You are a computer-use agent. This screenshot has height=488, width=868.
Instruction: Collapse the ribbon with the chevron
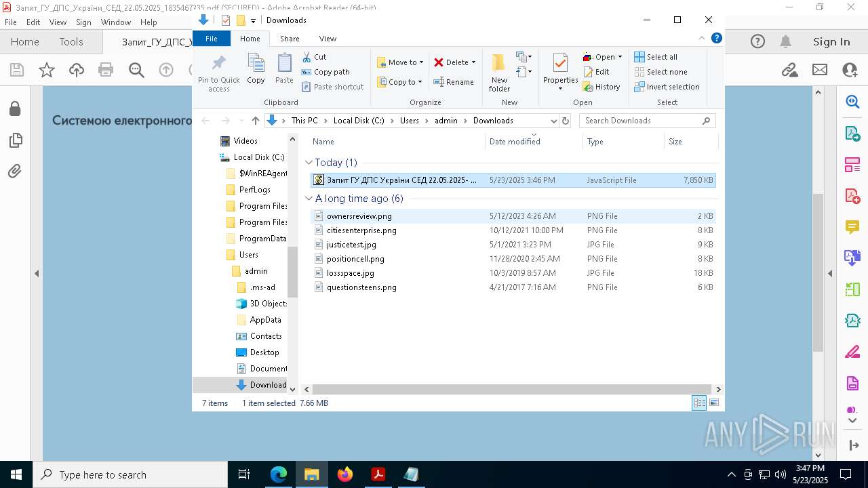pos(702,39)
